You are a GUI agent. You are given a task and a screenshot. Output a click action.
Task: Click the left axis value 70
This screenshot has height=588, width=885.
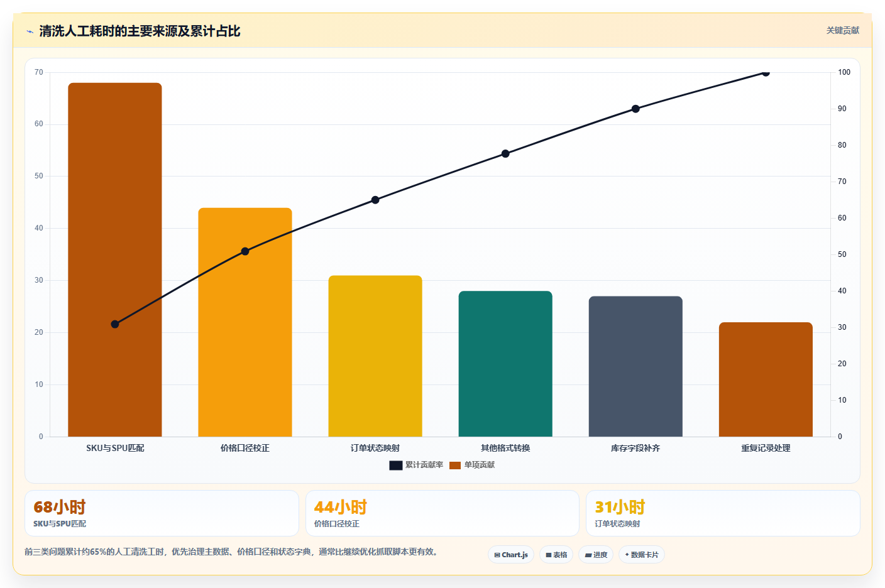[39, 72]
